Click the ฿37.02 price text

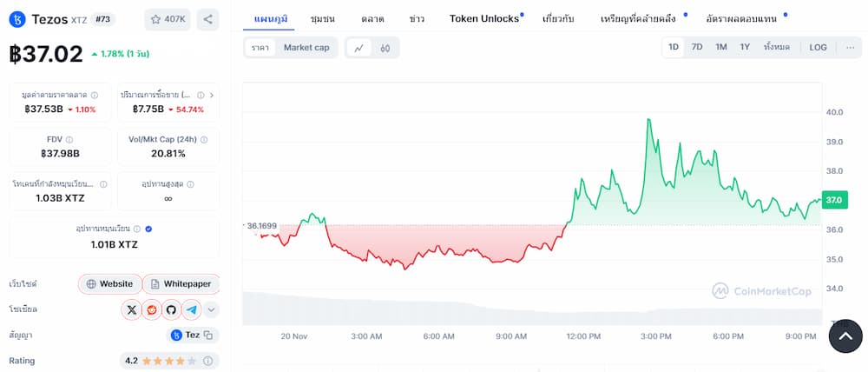pyautogui.click(x=46, y=55)
